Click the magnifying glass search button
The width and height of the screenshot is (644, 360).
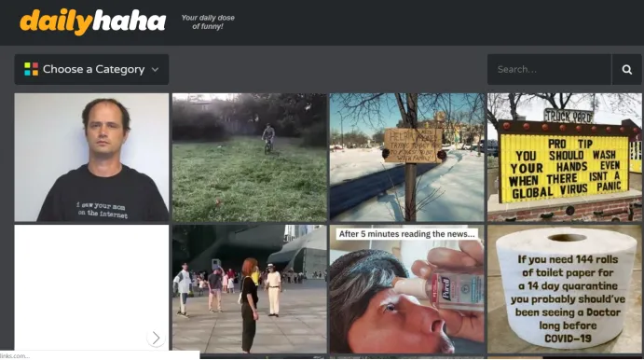pos(626,69)
